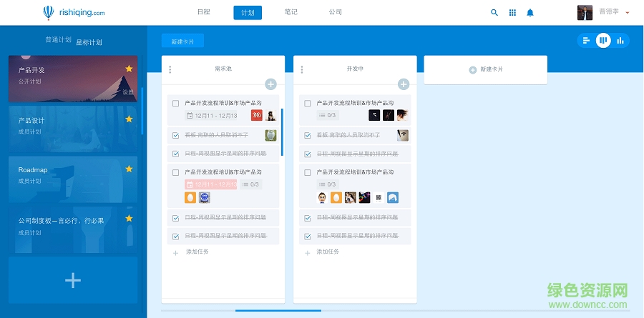Check first task checkbox in 开发中 column
644x318 pixels.
coord(308,104)
